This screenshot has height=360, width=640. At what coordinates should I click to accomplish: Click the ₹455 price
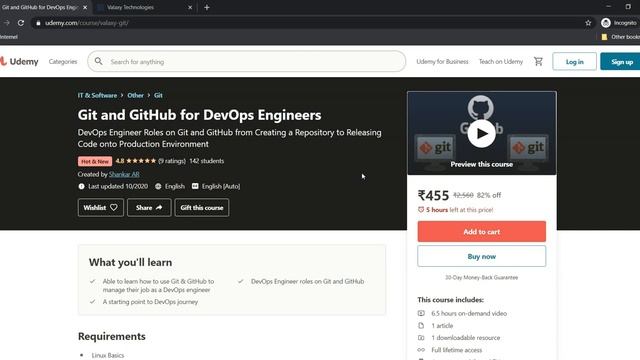pyautogui.click(x=433, y=196)
